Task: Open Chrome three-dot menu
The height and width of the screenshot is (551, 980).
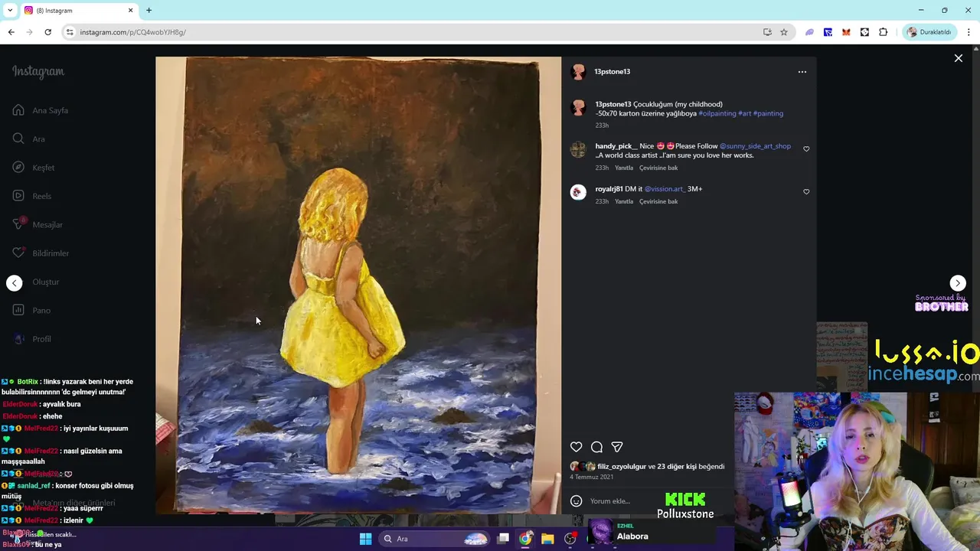Action: (969, 32)
